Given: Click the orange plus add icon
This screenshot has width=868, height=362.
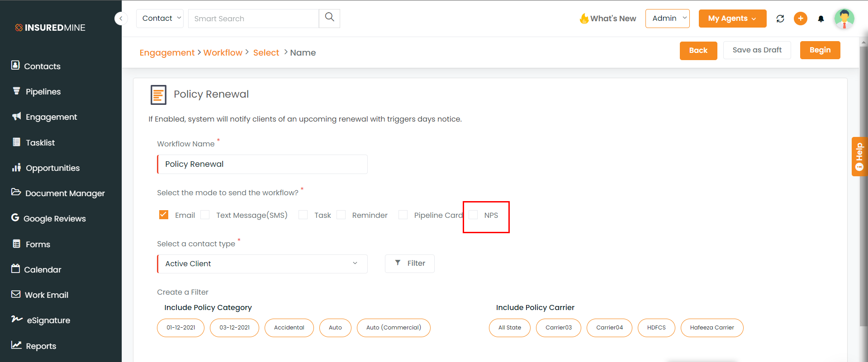Looking at the screenshot, I should [x=801, y=19].
